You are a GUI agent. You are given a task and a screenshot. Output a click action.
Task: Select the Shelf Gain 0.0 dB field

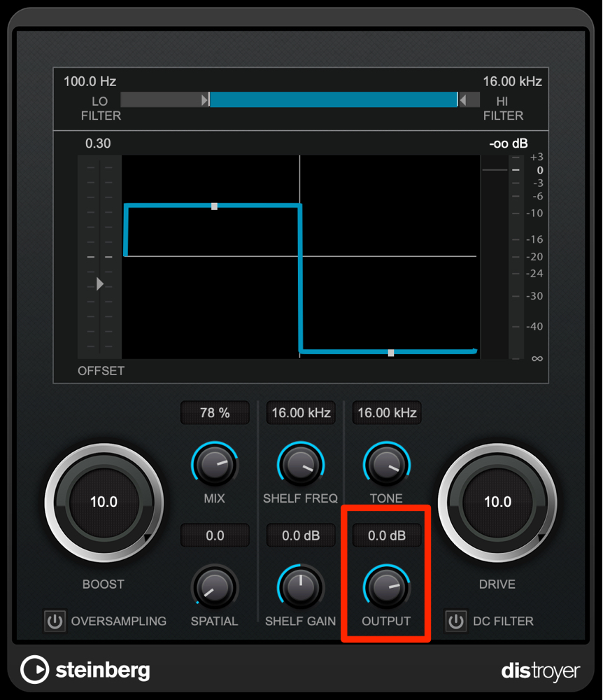pyautogui.click(x=301, y=535)
